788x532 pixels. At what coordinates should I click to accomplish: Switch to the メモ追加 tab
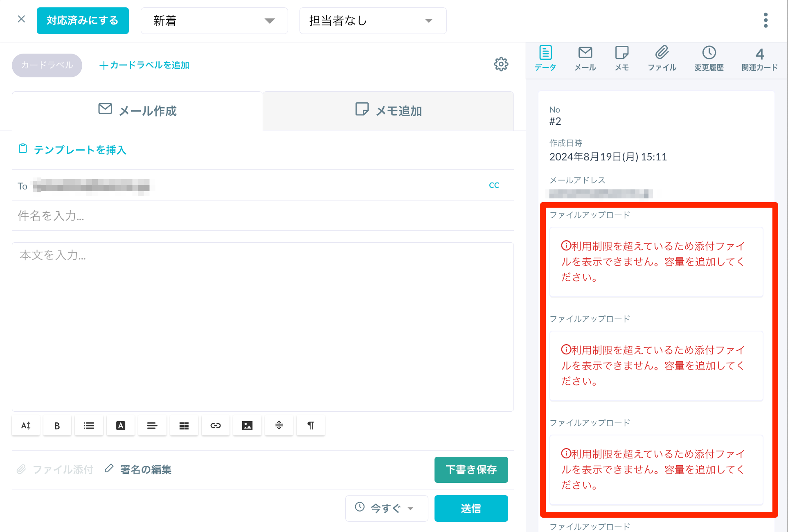[388, 110]
